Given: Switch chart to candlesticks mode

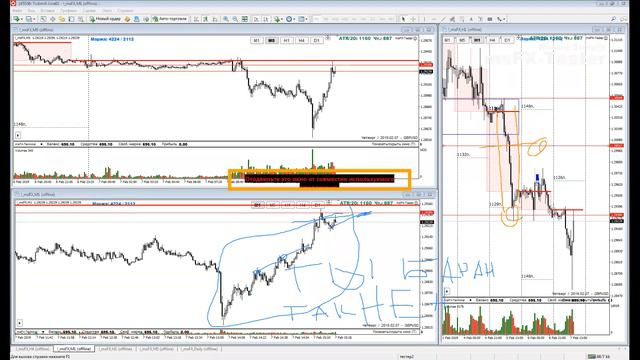Looking at the screenshot, I should tap(205, 19).
